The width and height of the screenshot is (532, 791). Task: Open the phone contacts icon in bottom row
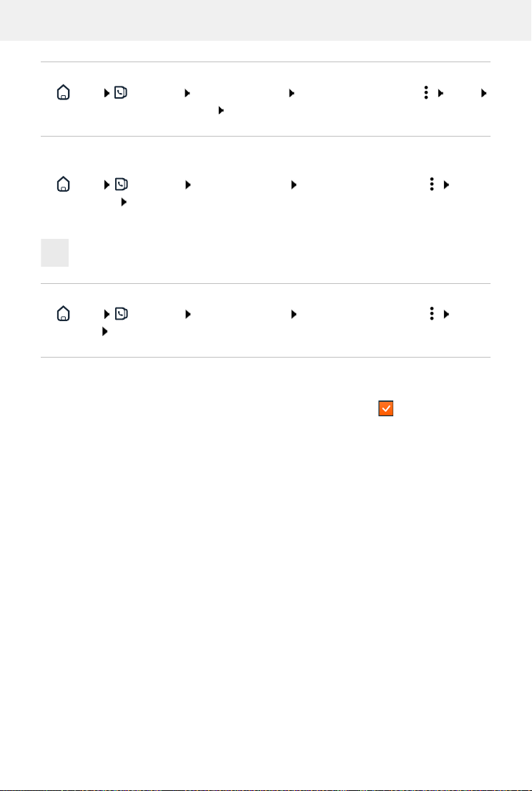pos(121,313)
